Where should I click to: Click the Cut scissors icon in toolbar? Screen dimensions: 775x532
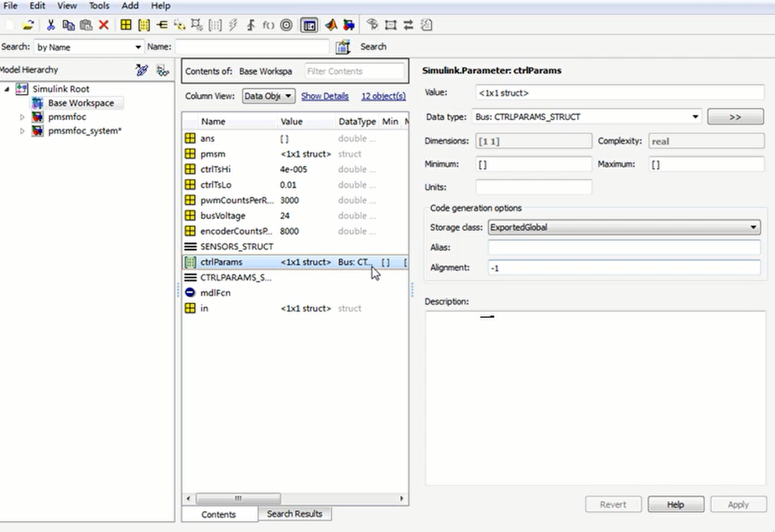50,25
